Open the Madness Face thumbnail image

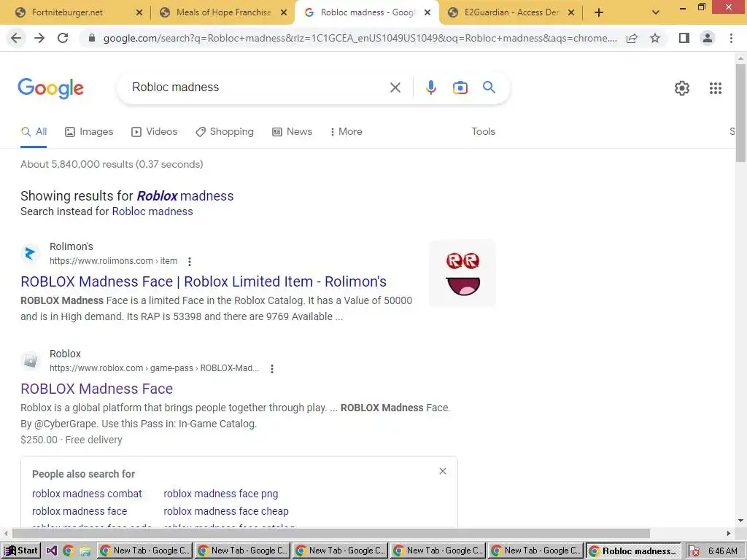tap(462, 273)
